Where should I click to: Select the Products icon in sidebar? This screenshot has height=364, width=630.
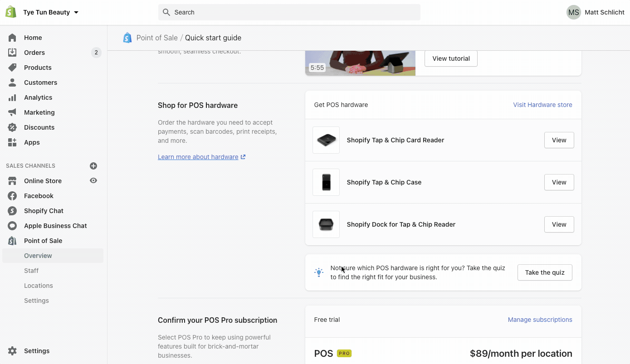13,67
